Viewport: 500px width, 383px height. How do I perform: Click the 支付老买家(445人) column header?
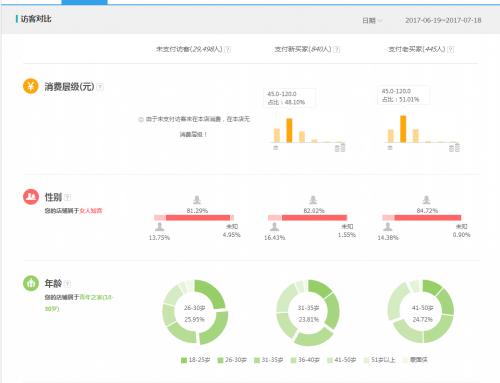(417, 49)
